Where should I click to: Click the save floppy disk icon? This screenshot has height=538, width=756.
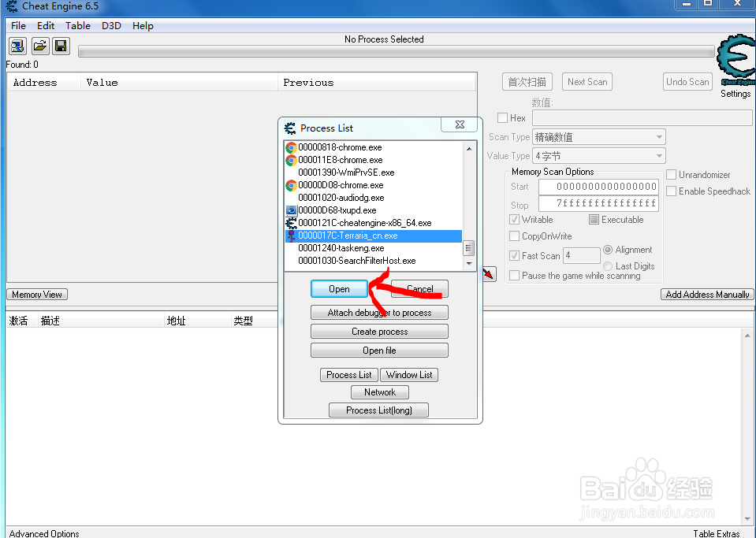tap(61, 46)
